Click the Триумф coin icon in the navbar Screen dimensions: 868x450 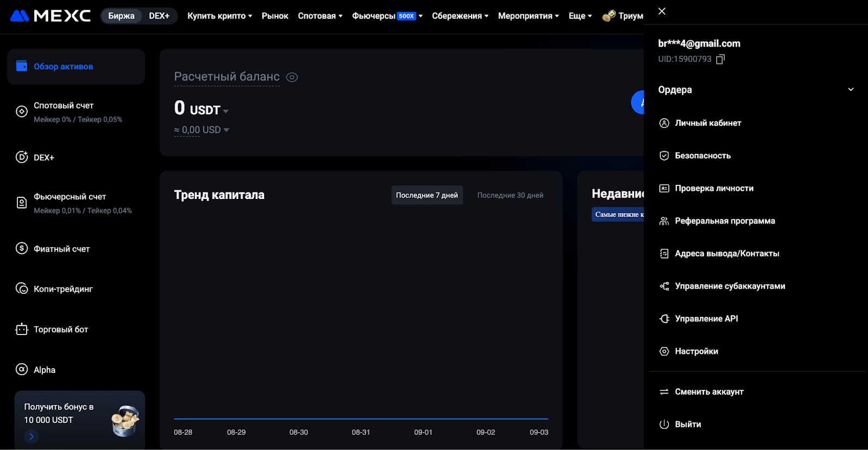(x=609, y=16)
